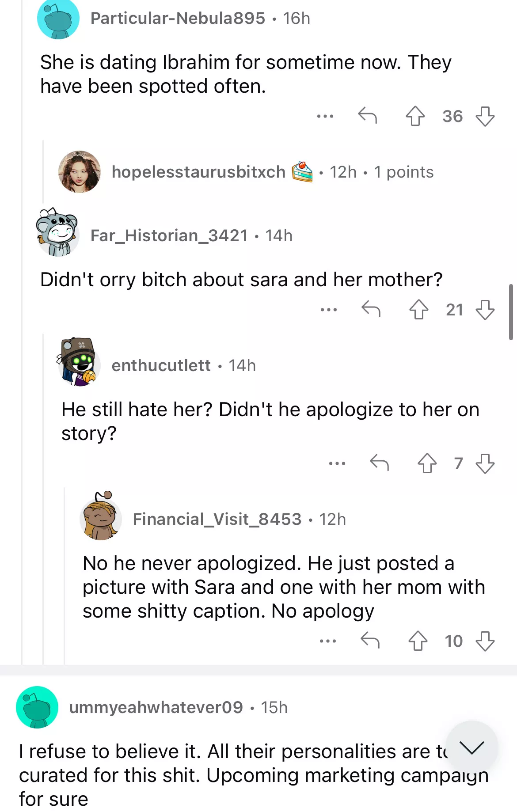Screen dimensions: 517x812
Task: Reply to Financial_Visit_8453's comment
Action: 370,641
